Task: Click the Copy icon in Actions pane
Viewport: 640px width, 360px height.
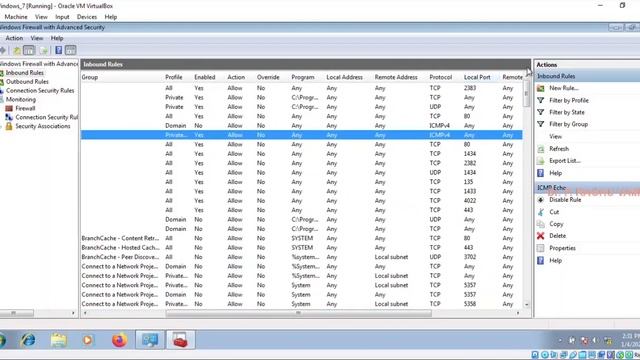Action: click(x=541, y=224)
